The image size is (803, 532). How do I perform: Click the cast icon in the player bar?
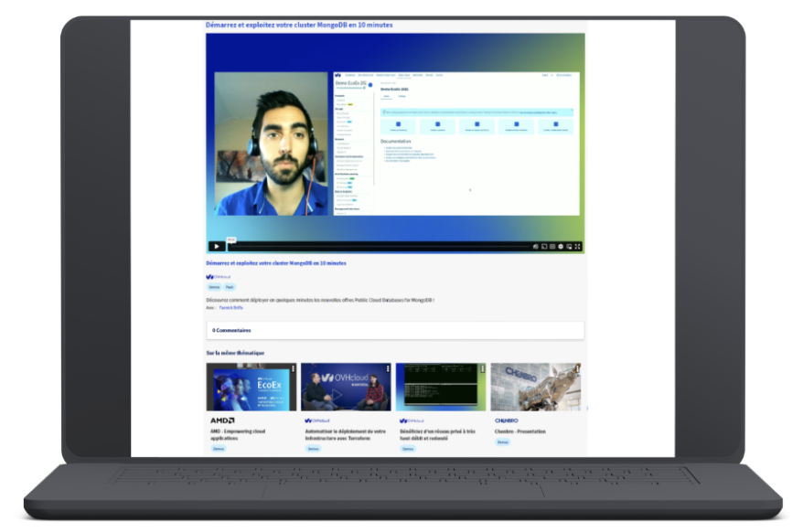tap(544, 246)
